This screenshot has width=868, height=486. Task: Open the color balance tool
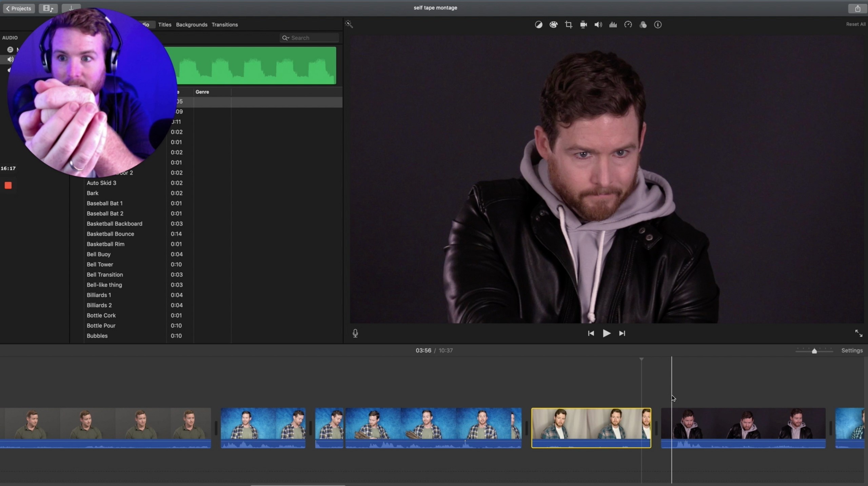(538, 25)
